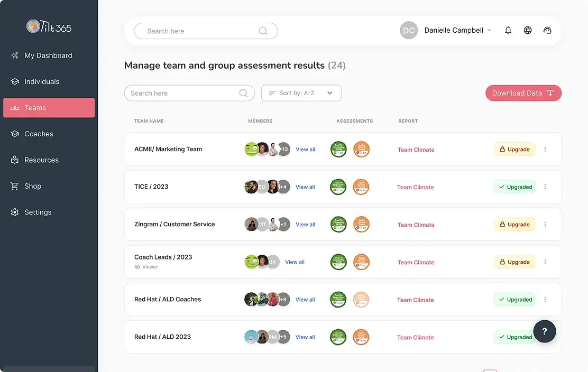Click Upgrade for Coach Leads / 2023
This screenshot has width=588, height=372.
(514, 262)
